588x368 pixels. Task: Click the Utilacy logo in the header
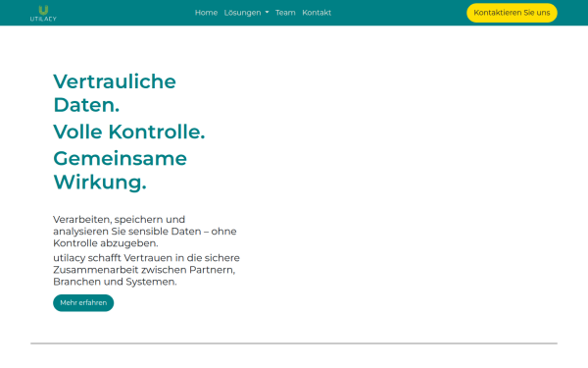(43, 13)
